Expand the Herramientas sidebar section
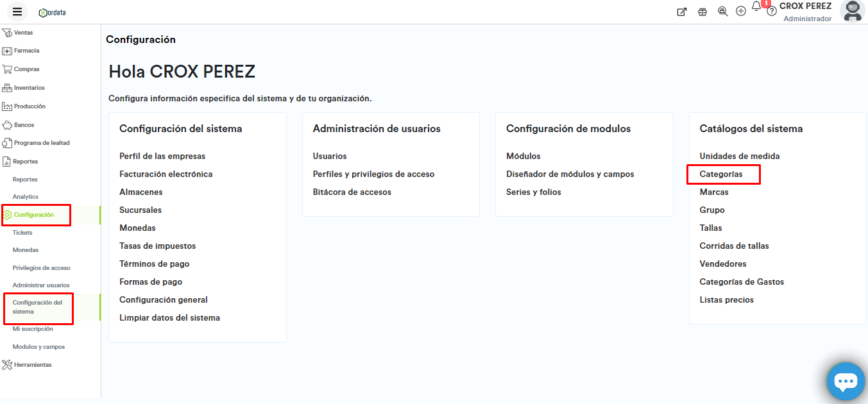Screen dimensions: 868x404 click(x=32, y=365)
